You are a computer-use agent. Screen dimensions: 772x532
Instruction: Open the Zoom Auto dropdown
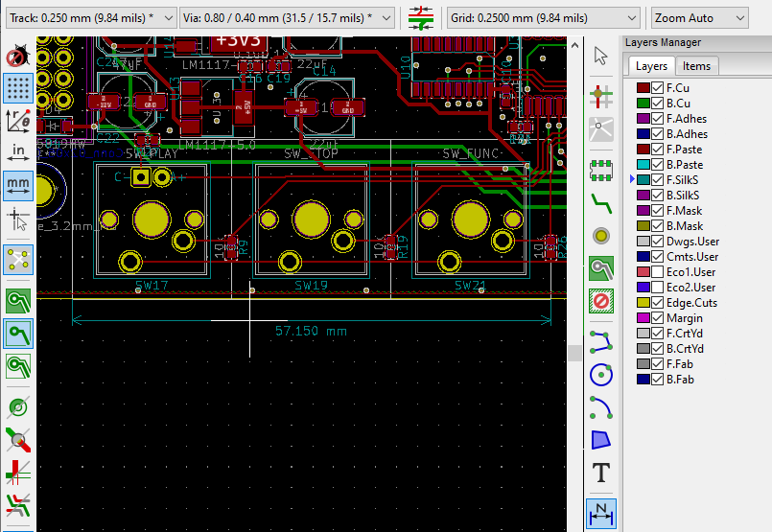point(700,18)
